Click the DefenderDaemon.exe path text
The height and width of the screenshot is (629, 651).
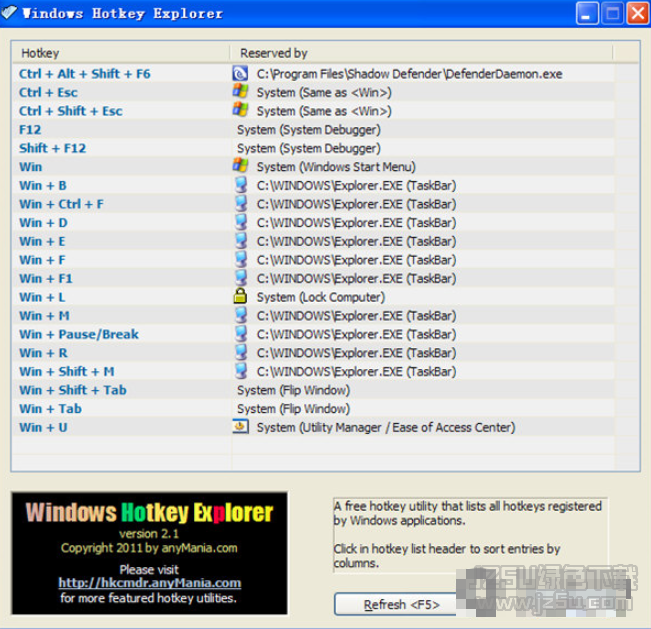[x=409, y=74]
